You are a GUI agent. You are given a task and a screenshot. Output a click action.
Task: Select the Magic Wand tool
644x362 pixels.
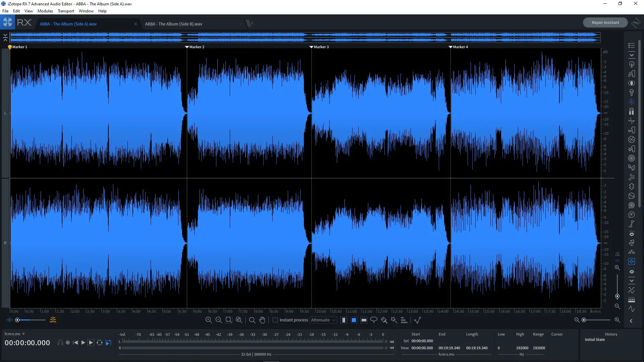click(394, 320)
